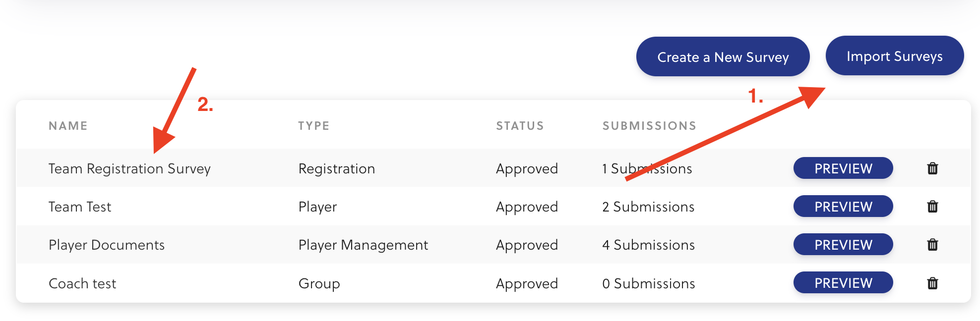Open the Team Test survey name
Viewport: 980px width, 321px height.
(80, 207)
